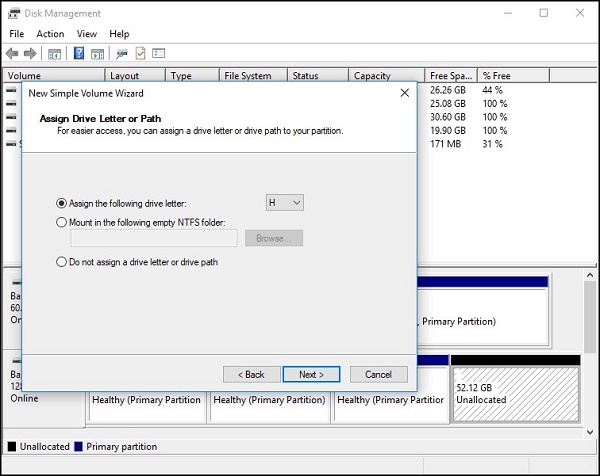Click the Connect/Refresh disk toolbar icon
Screen dimensions: 600x476
122,54
